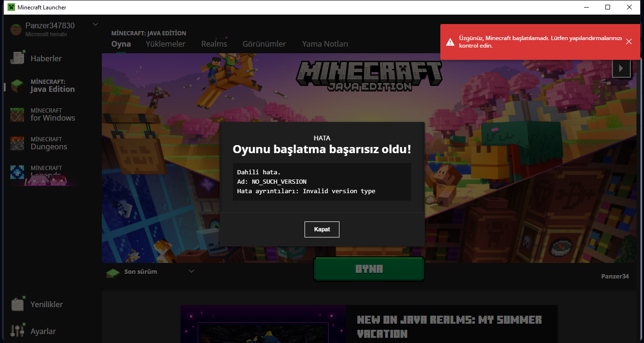This screenshot has width=644, height=343.
Task: Maximize the Minecraft Launcher window
Action: click(x=608, y=7)
